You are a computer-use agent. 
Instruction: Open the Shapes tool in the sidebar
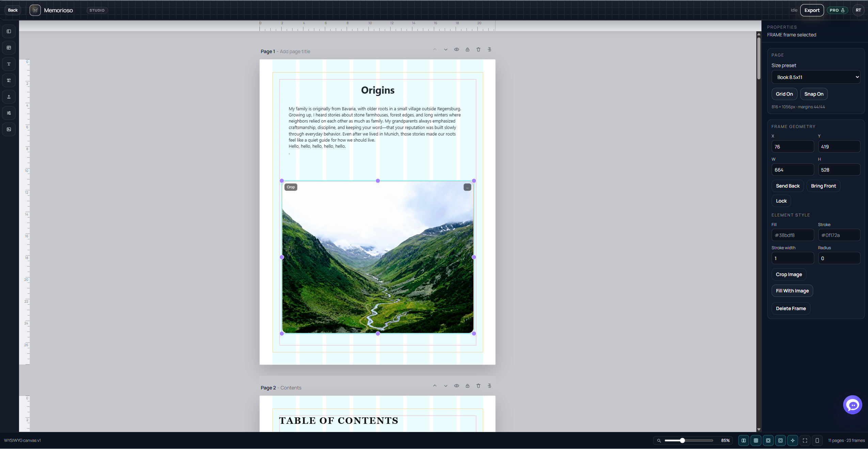(9, 80)
